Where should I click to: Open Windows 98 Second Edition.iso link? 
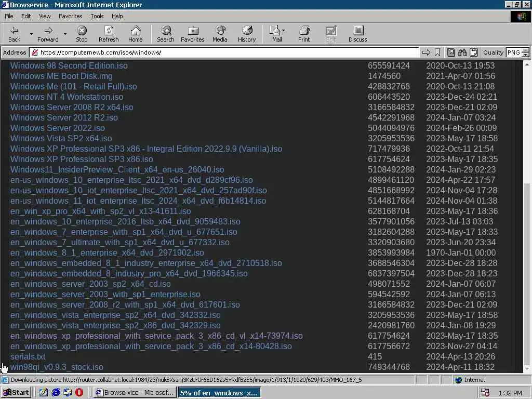click(x=69, y=66)
